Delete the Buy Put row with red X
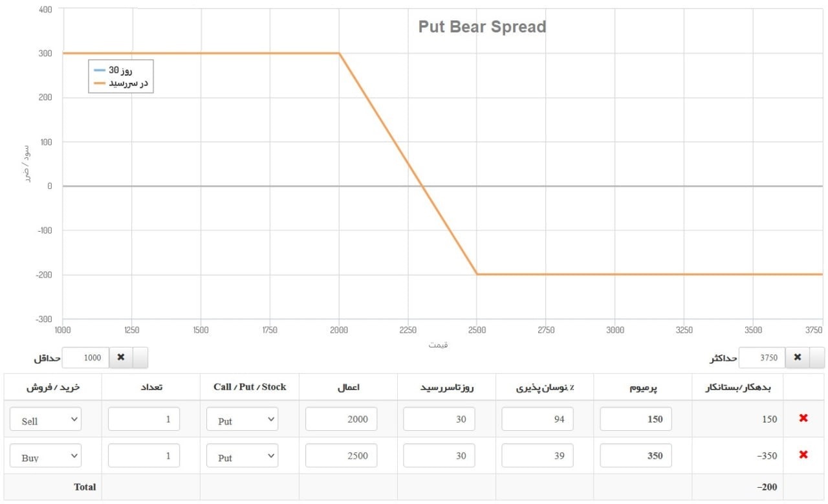 pyautogui.click(x=803, y=455)
